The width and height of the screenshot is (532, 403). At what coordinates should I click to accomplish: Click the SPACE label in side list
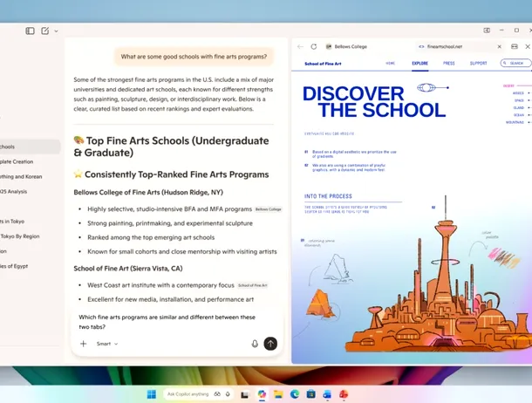(x=519, y=101)
